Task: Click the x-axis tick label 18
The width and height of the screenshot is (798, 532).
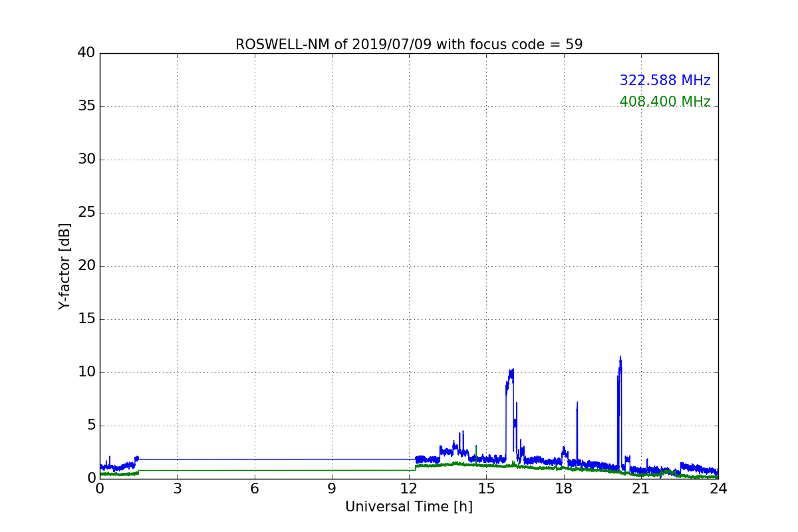Action: pyautogui.click(x=564, y=489)
